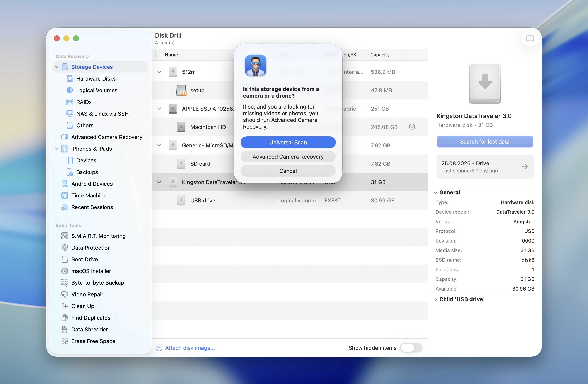
Task: Sort by the Capacity column header
Action: (380, 55)
